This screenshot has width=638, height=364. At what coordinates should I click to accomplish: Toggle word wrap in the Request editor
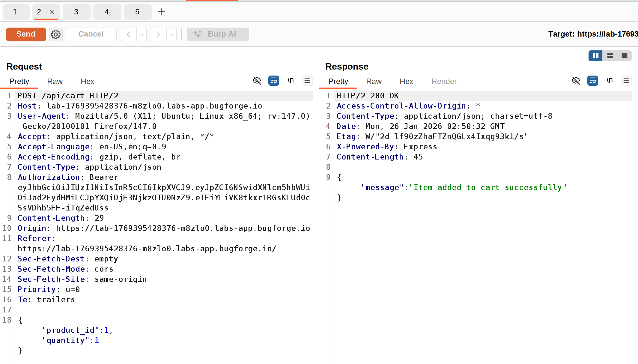click(274, 81)
